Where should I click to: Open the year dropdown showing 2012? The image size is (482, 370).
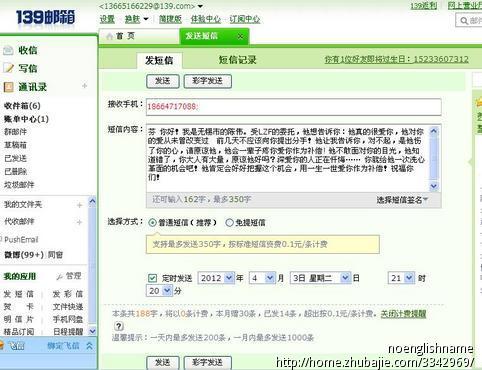229,278
